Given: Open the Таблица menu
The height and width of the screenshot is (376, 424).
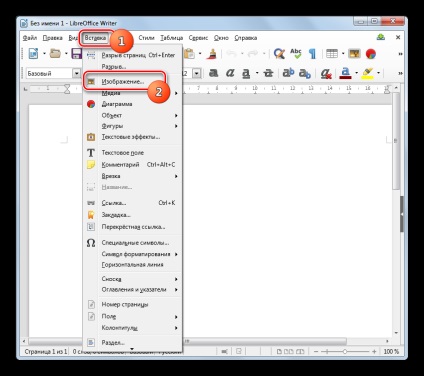Looking at the screenshot, I should point(171,38).
